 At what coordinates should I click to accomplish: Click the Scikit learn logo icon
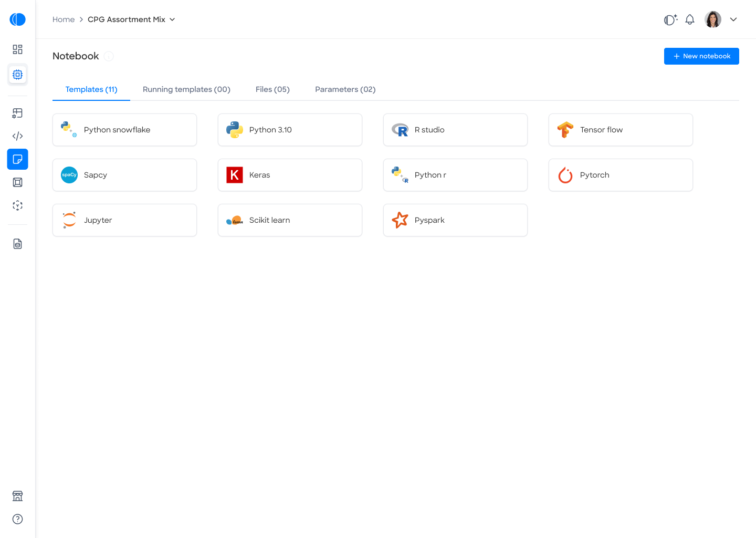click(x=235, y=221)
